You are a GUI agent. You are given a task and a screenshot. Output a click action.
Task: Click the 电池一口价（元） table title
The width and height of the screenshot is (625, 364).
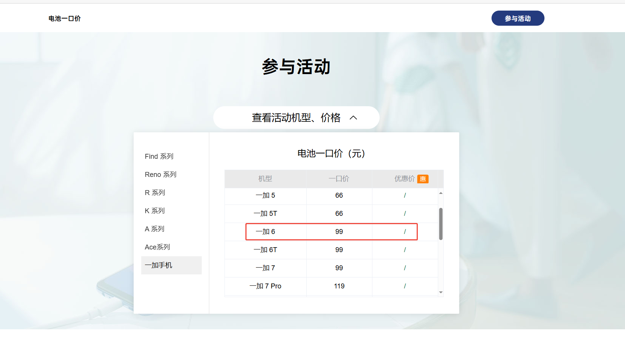point(331,153)
